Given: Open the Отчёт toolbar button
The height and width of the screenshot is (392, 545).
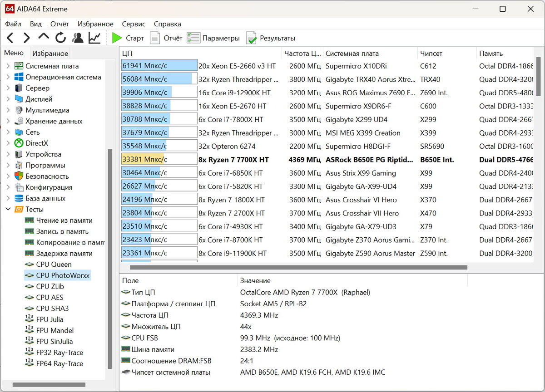Looking at the screenshot, I should [166, 38].
